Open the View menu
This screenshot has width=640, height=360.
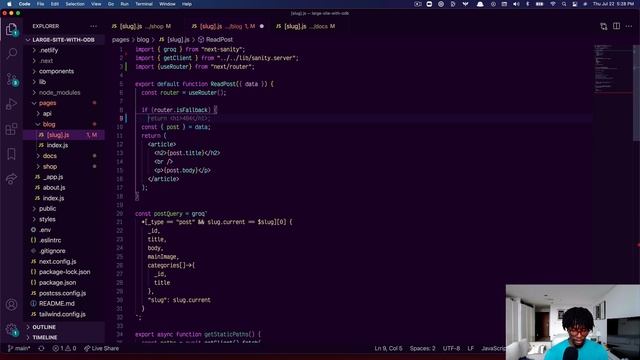[x=96, y=4]
